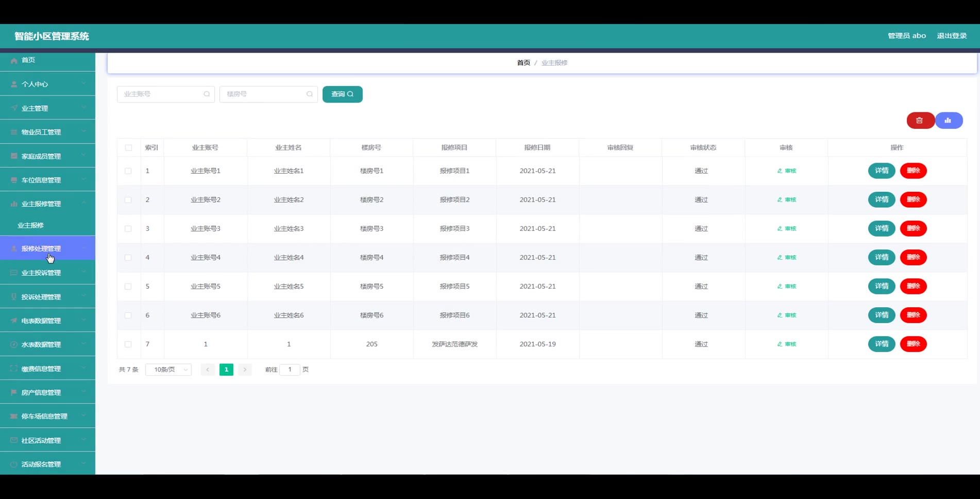This screenshot has height=499, width=980.
Task: Click 退出登录 in top bar
Action: 952,36
